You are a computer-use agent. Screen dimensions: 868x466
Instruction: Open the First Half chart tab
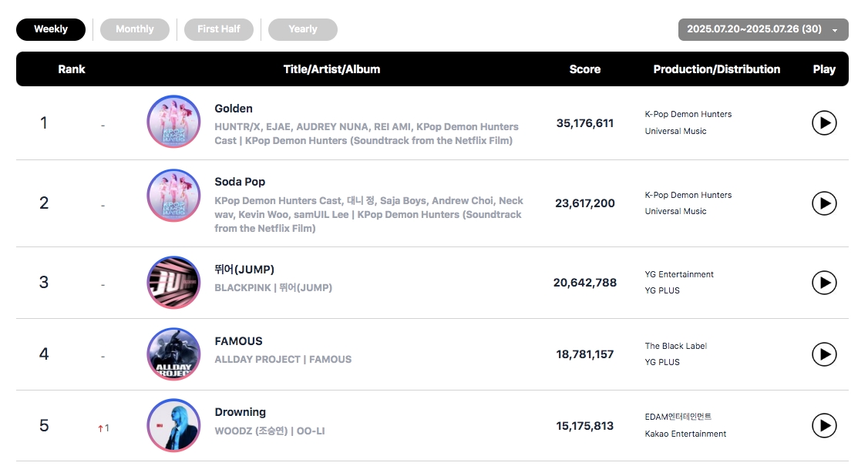pyautogui.click(x=219, y=29)
